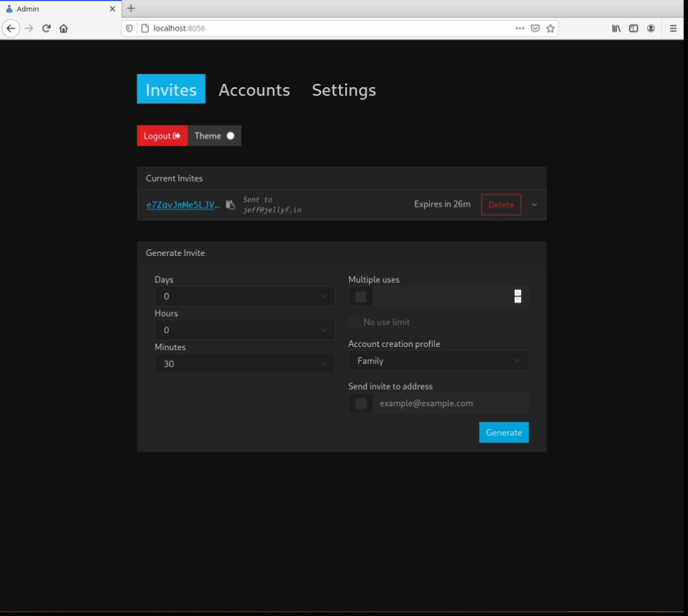Save page to Pocket icon
Viewport: 688px width, 616px height.
tap(535, 28)
